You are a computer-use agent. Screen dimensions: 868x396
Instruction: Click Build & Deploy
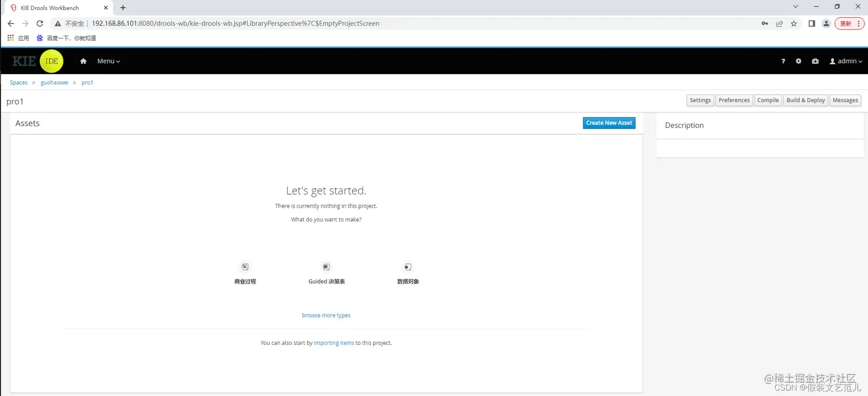805,100
